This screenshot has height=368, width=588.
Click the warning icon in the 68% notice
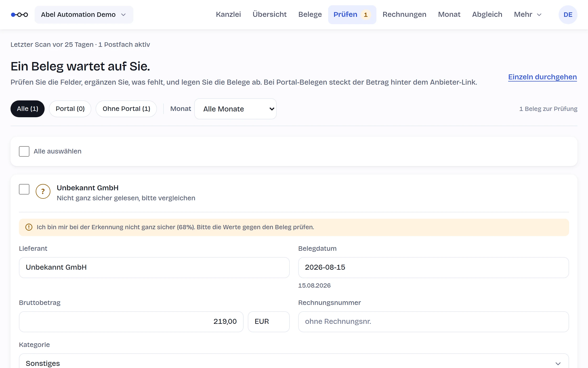[x=29, y=227]
